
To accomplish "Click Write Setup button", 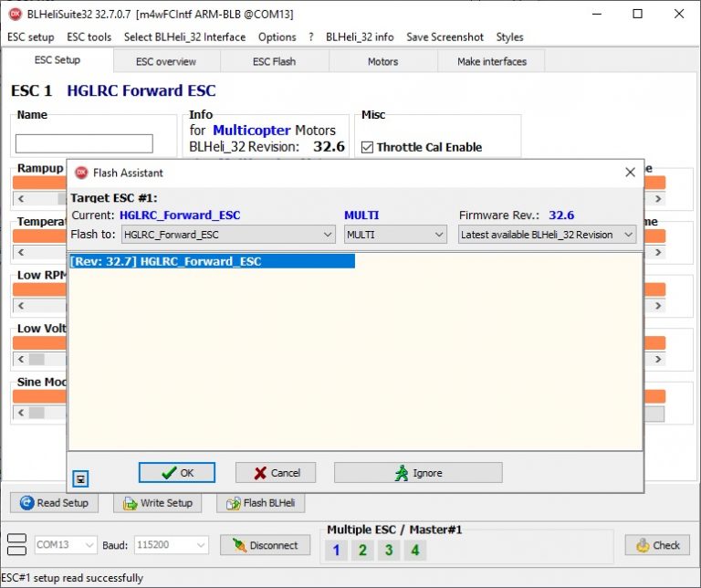I will point(157,503).
